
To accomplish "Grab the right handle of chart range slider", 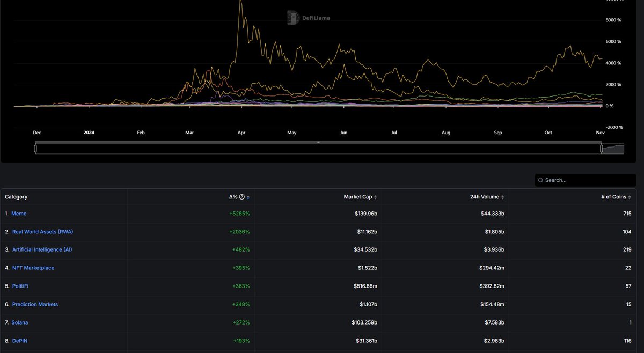I will click(x=601, y=149).
